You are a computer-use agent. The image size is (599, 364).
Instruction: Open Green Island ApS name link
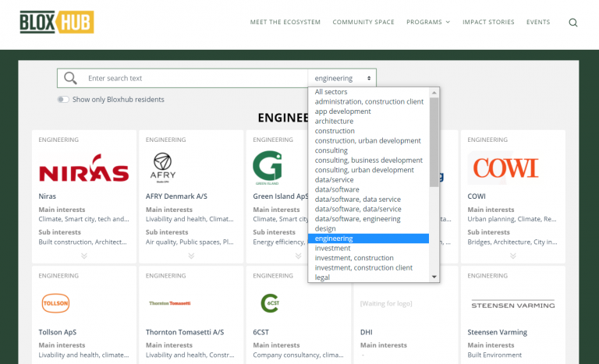[x=280, y=196]
